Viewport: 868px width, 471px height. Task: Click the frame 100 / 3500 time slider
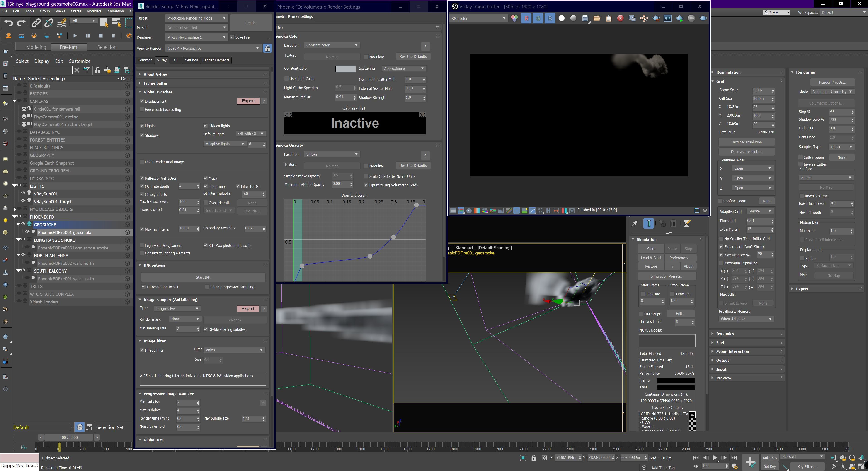[69, 437]
